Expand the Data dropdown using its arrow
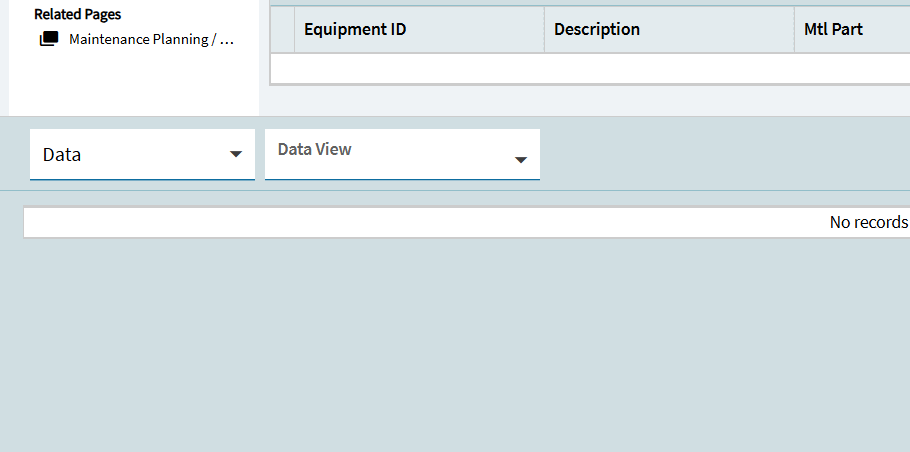910x452 pixels. (x=236, y=155)
